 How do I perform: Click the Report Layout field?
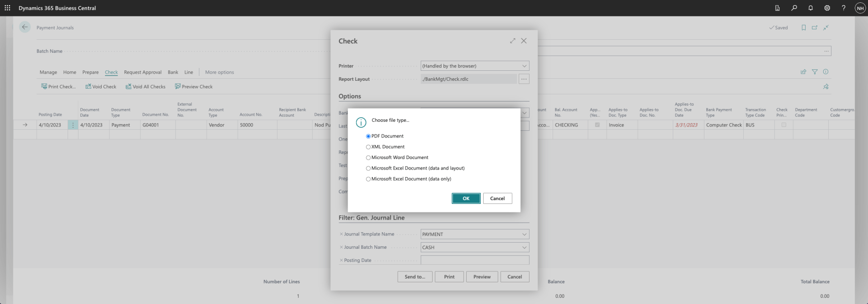469,79
